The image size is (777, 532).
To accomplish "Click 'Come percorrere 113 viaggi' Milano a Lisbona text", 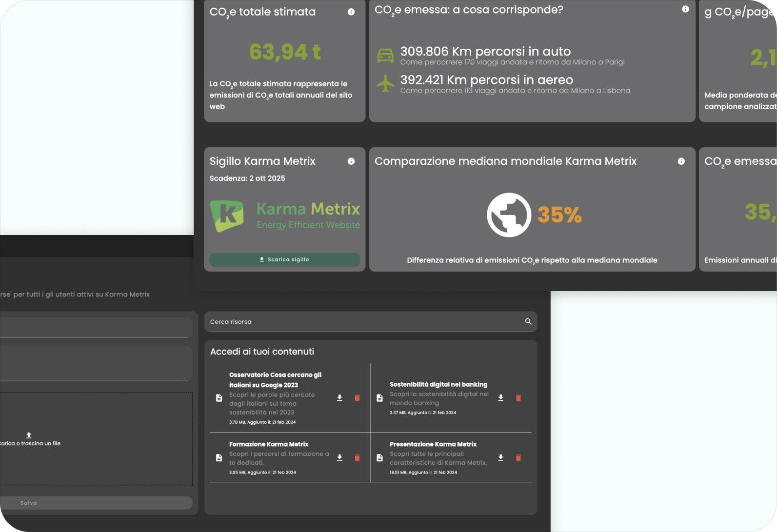I will tap(515, 91).
